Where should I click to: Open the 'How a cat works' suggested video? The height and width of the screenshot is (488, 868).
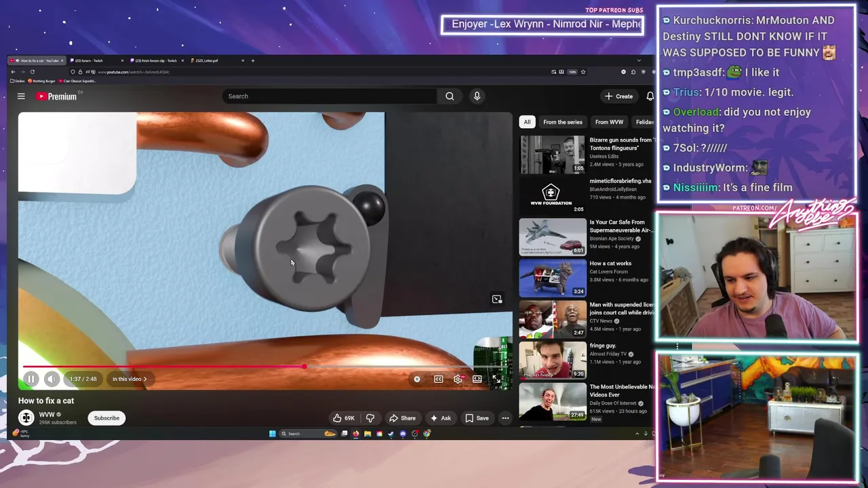tap(552, 277)
